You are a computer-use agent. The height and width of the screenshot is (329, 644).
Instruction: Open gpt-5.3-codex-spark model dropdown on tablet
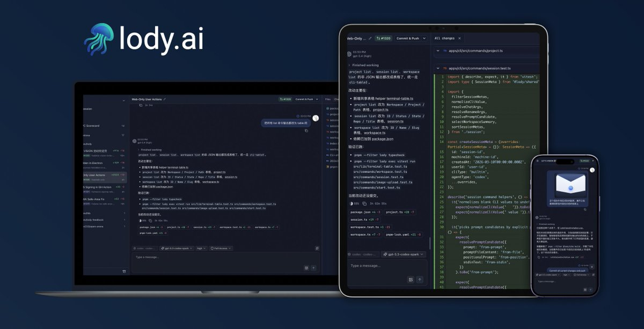tap(403, 254)
